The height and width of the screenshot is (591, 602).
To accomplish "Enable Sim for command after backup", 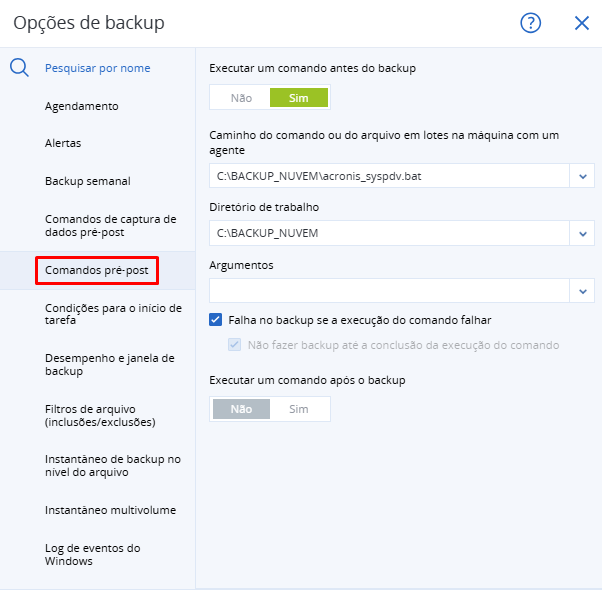I will [x=299, y=409].
